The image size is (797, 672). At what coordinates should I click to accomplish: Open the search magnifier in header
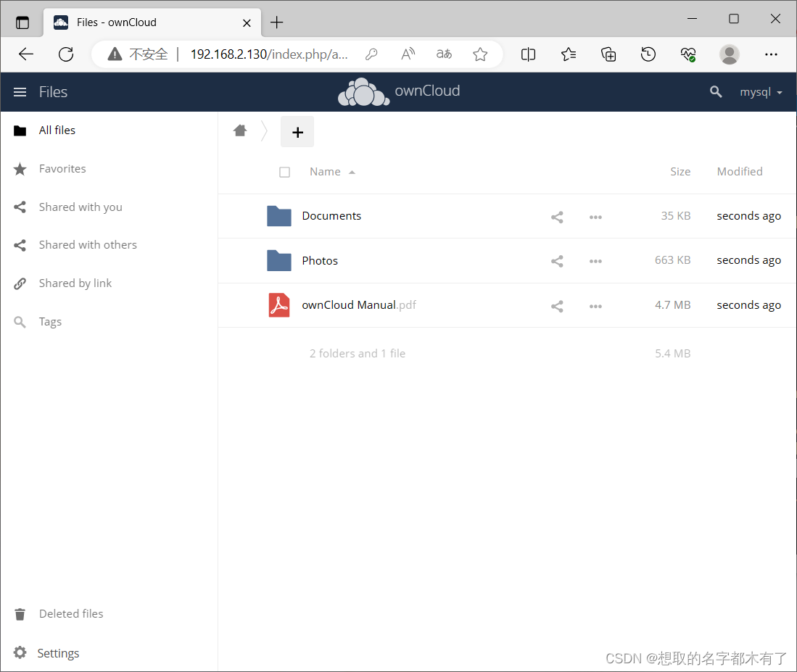tap(716, 92)
